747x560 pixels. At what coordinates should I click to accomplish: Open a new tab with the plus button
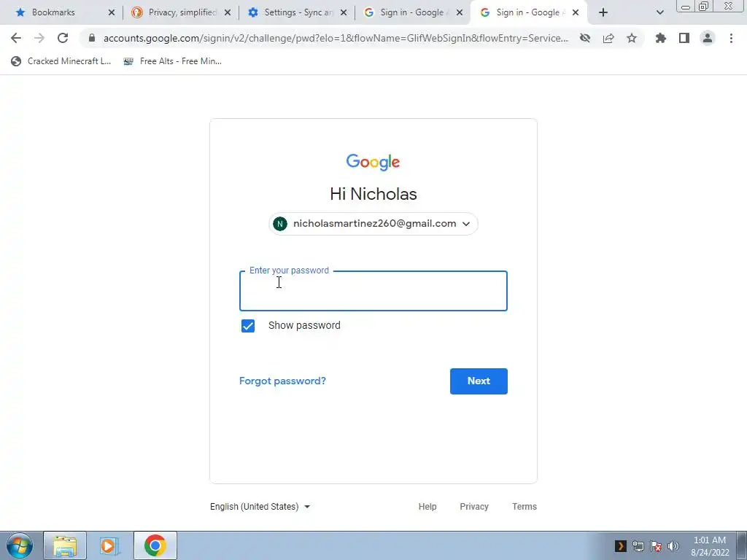click(x=603, y=12)
